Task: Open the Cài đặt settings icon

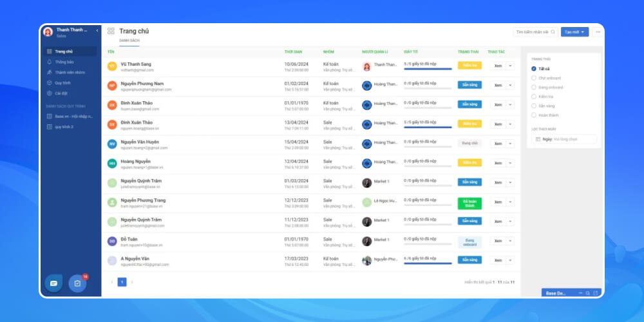Action: pyautogui.click(x=50, y=93)
